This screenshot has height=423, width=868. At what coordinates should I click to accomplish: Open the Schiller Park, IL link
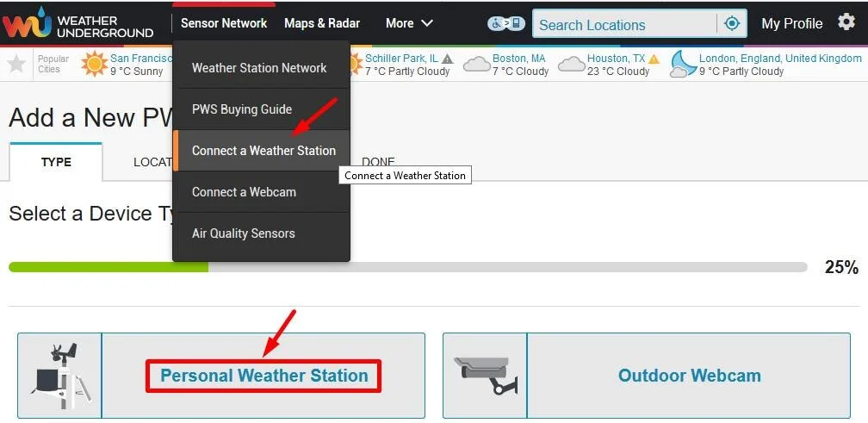(401, 58)
